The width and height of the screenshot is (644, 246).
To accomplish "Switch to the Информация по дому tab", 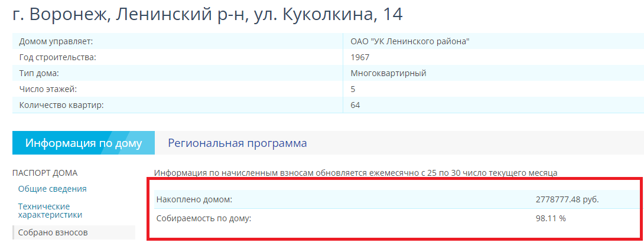I will click(x=83, y=143).
